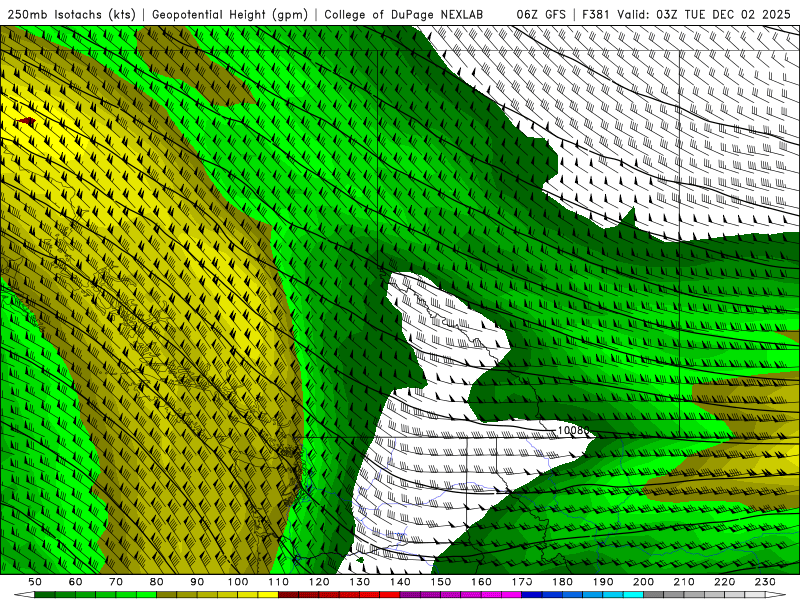Image resolution: width=800 pixels, height=600 pixels.
Task: Click the '50' color bar label
Action: (x=35, y=582)
